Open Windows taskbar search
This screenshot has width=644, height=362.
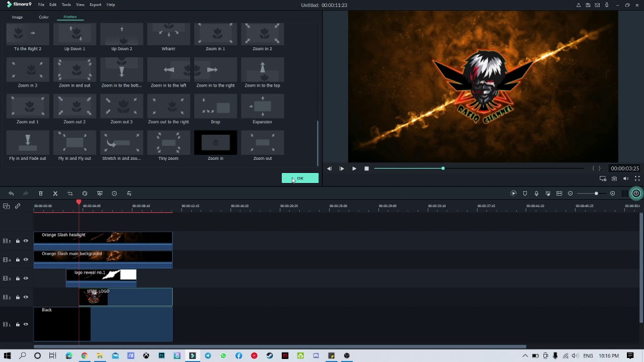coord(23,356)
